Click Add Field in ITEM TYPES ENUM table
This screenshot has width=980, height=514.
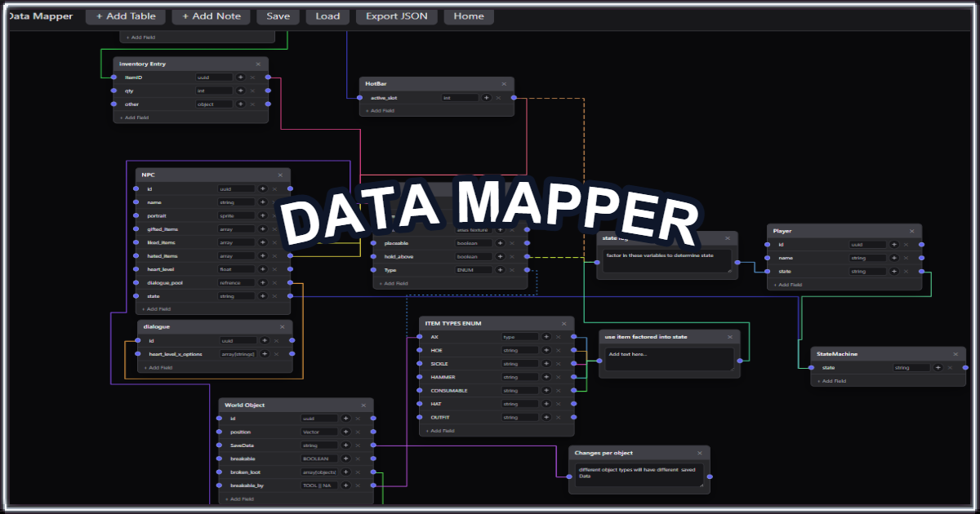[x=439, y=431]
